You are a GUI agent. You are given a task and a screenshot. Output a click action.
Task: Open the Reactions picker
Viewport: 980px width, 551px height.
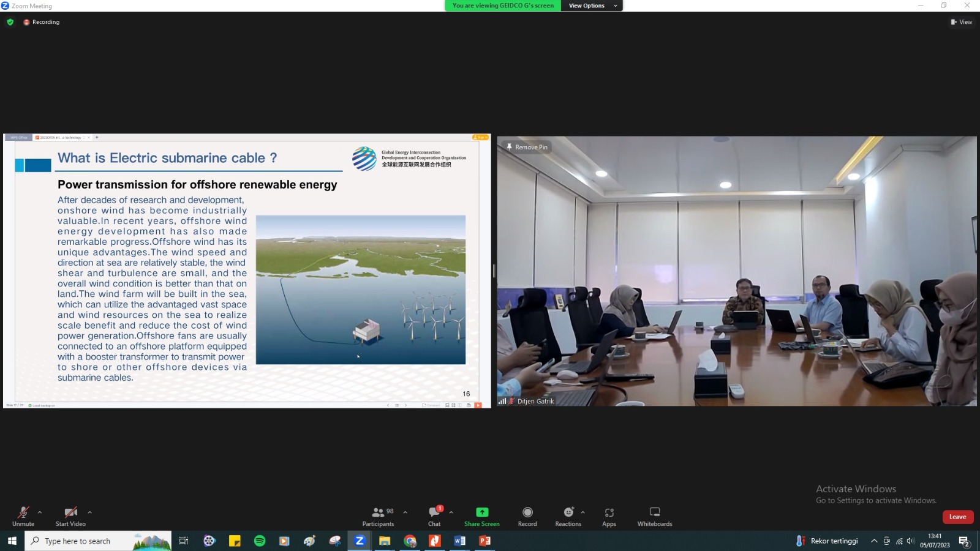point(568,516)
